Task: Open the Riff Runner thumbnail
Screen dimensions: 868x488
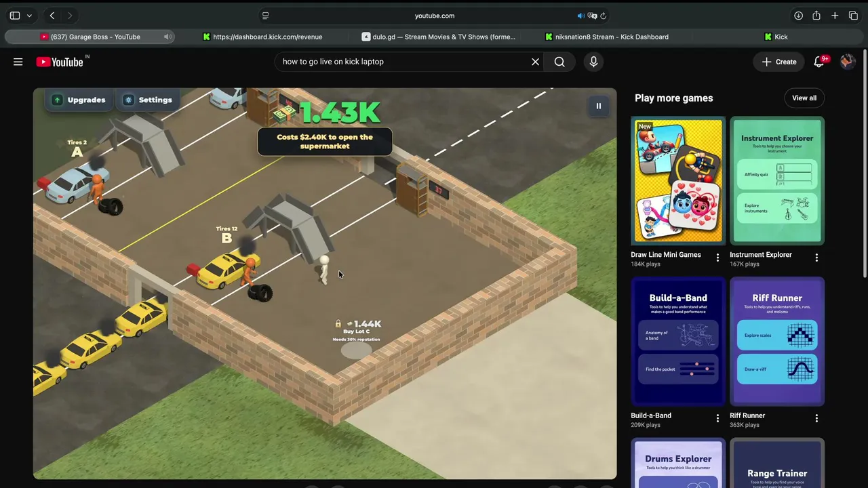Action: point(777,341)
